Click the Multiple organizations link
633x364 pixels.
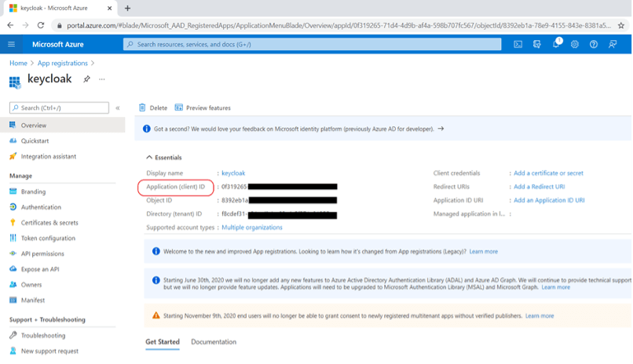(252, 227)
